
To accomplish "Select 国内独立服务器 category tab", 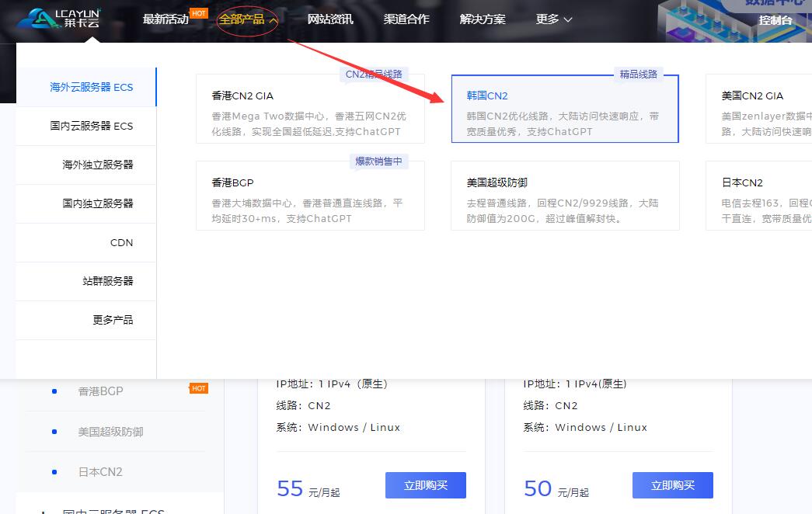I will coord(86,203).
